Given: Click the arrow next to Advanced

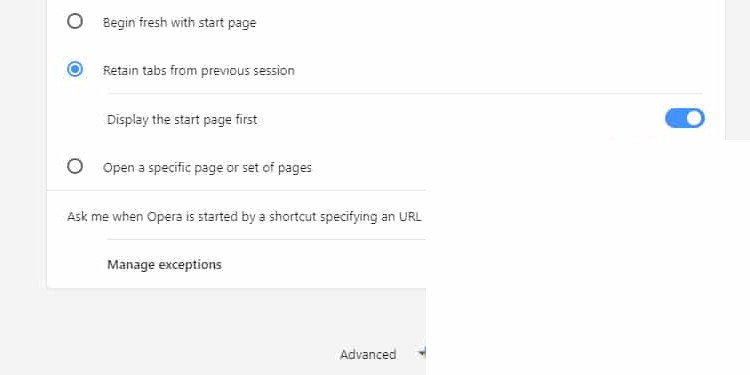Looking at the screenshot, I should pyautogui.click(x=421, y=353).
